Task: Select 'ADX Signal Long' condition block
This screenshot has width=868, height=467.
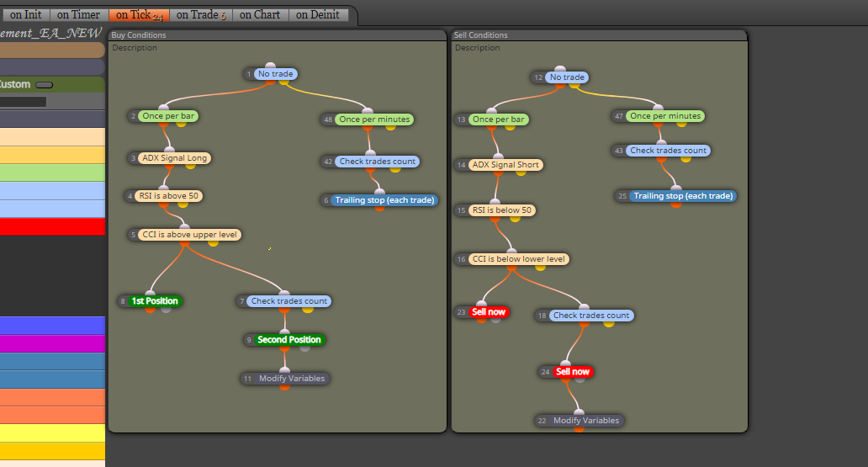Action: coord(174,158)
